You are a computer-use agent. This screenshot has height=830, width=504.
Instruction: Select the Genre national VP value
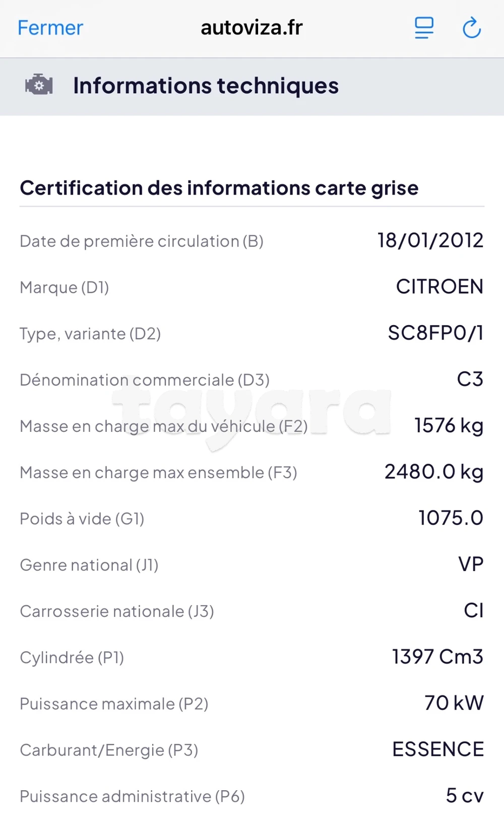[472, 564]
